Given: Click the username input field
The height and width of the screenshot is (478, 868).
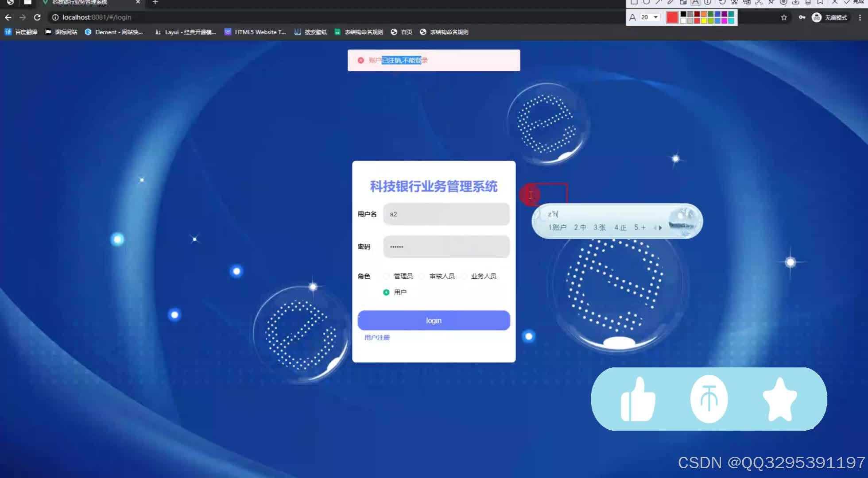Looking at the screenshot, I should click(446, 214).
